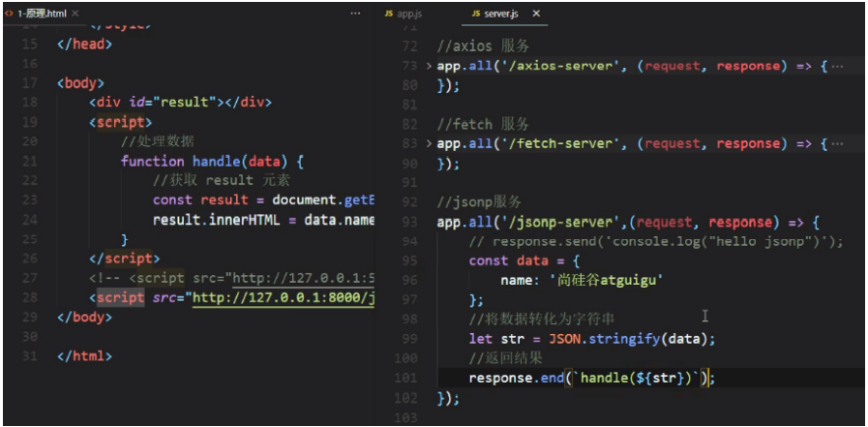Close the 1-原理.html tab

tap(75, 15)
